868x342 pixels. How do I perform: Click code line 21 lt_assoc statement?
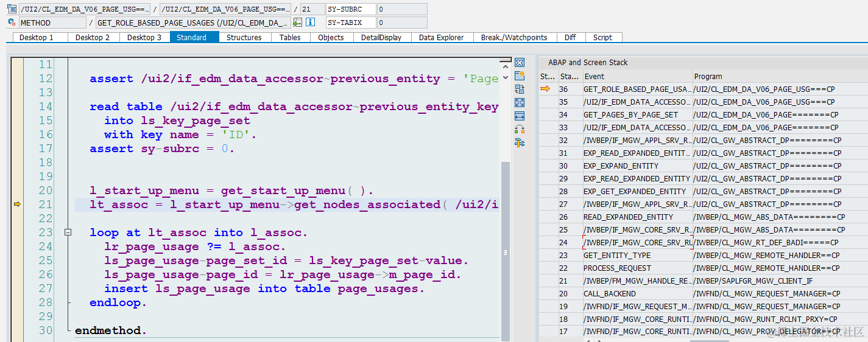pos(294,204)
